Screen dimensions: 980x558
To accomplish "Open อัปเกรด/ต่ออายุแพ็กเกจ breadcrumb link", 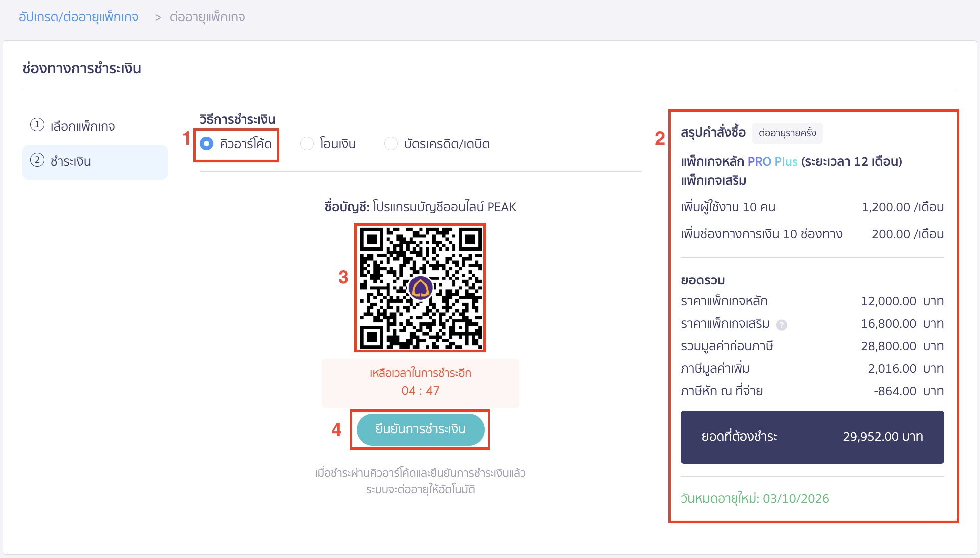I will click(x=77, y=16).
